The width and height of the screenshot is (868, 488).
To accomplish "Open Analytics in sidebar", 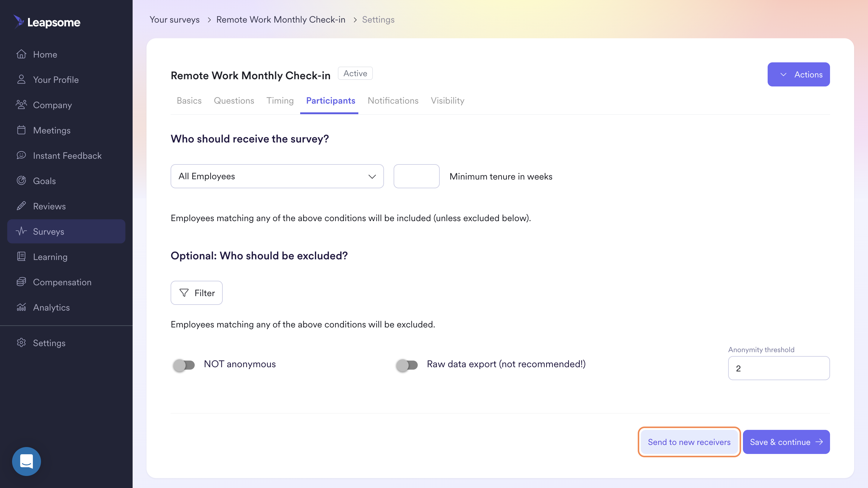I will pyautogui.click(x=66, y=307).
